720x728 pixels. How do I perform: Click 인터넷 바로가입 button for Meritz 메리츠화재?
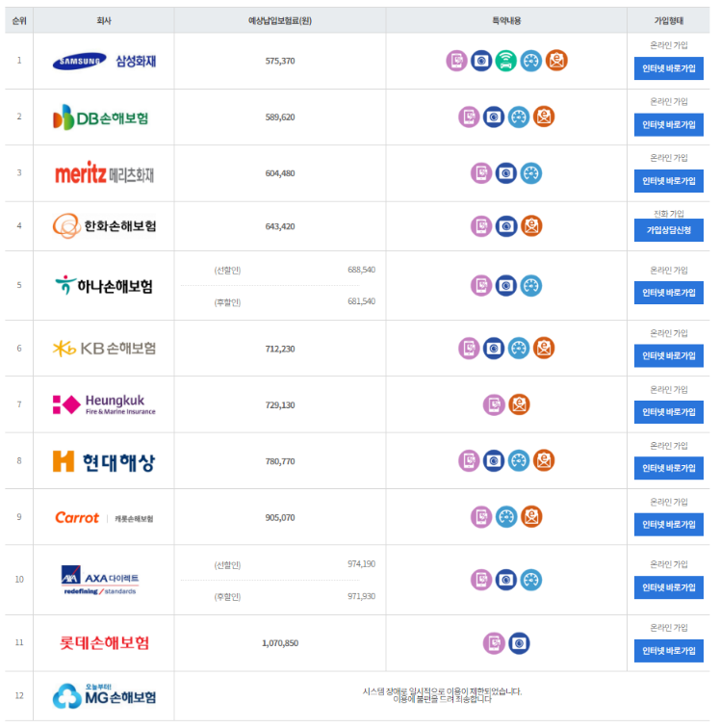668,181
